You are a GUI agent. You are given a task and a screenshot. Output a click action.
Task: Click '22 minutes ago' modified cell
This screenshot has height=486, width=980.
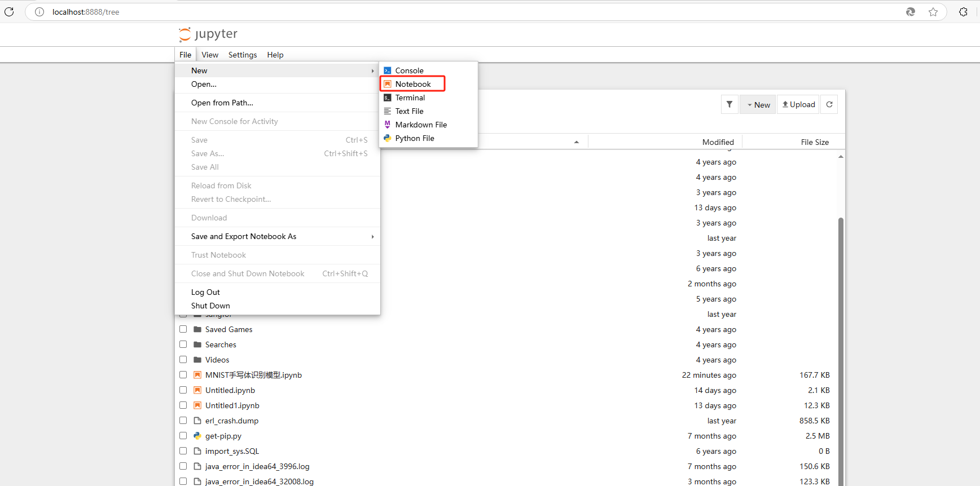709,375
